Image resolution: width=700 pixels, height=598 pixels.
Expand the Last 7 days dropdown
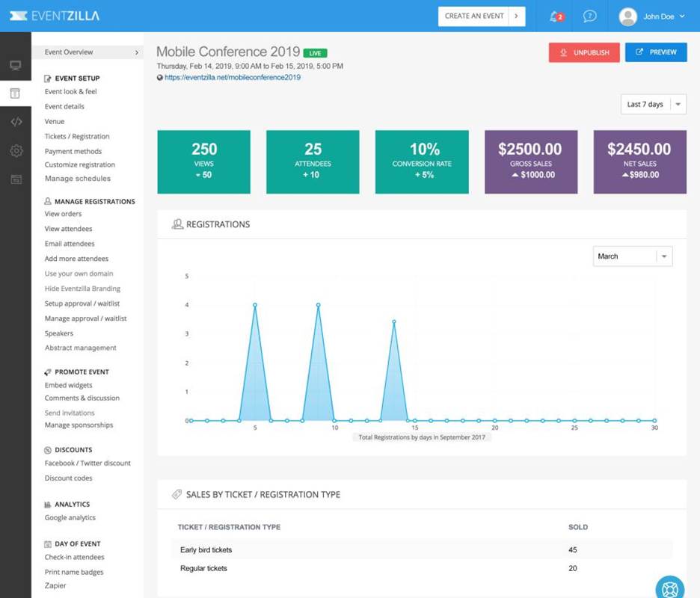tap(653, 105)
